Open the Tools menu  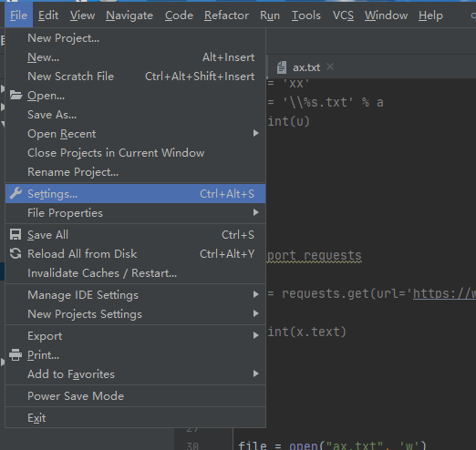click(306, 15)
